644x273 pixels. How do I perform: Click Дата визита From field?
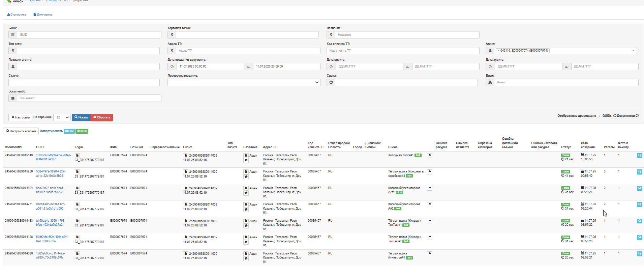point(369,66)
